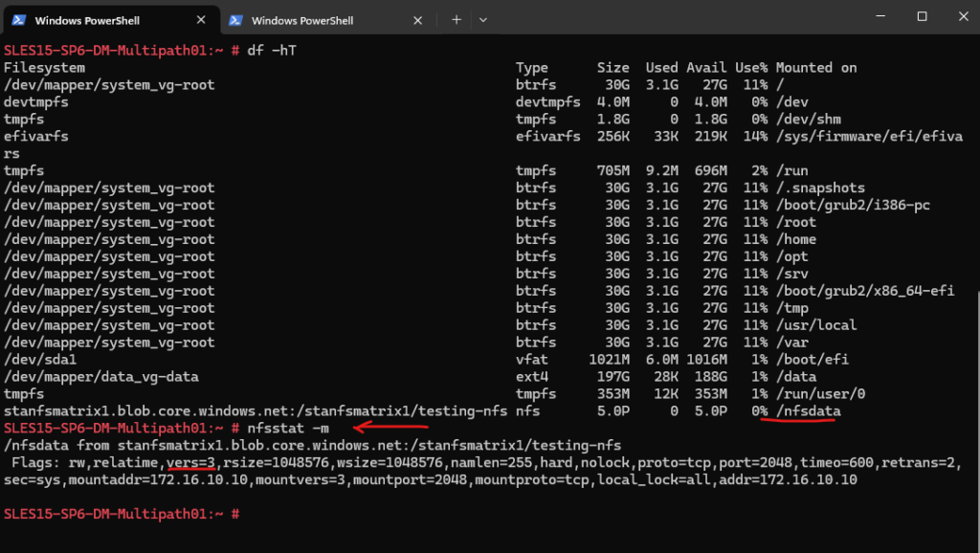The image size is (980, 553).
Task: Open the new-tab profile dropdown
Action: pyautogui.click(x=483, y=20)
